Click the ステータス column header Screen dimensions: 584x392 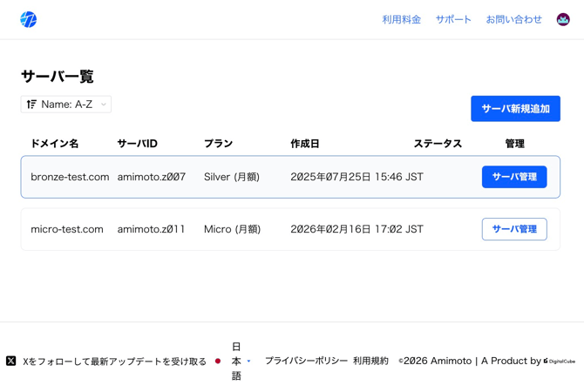coord(438,144)
